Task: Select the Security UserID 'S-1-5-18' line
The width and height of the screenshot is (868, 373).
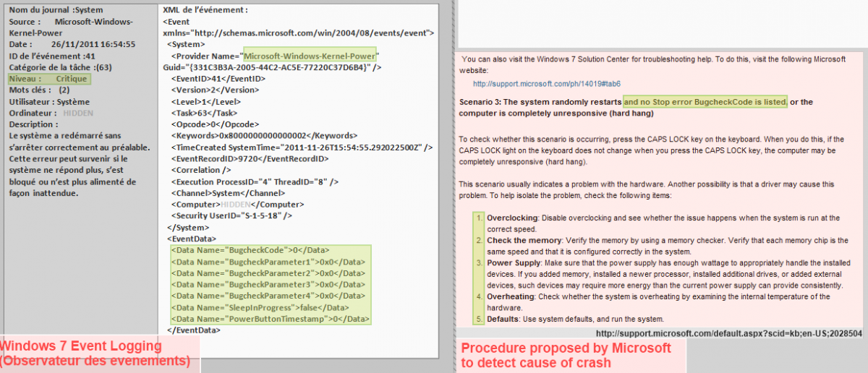Action: (x=231, y=215)
